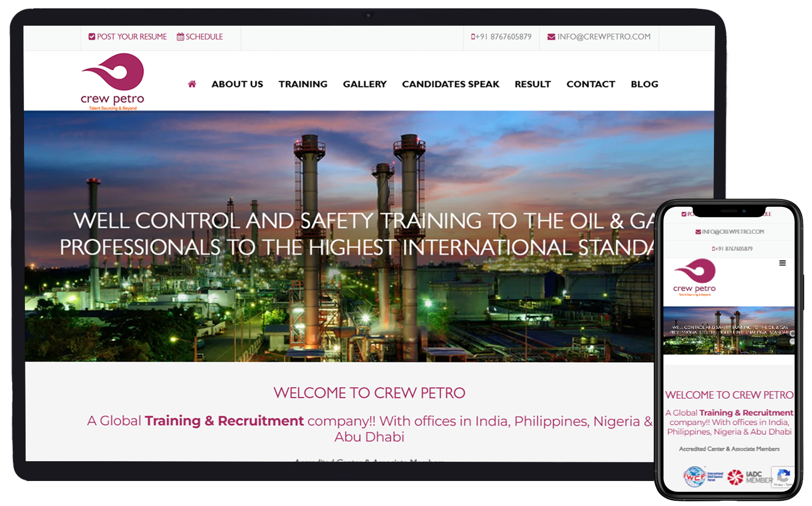Click the +91 8767605879 number on tablet

[x=503, y=37]
